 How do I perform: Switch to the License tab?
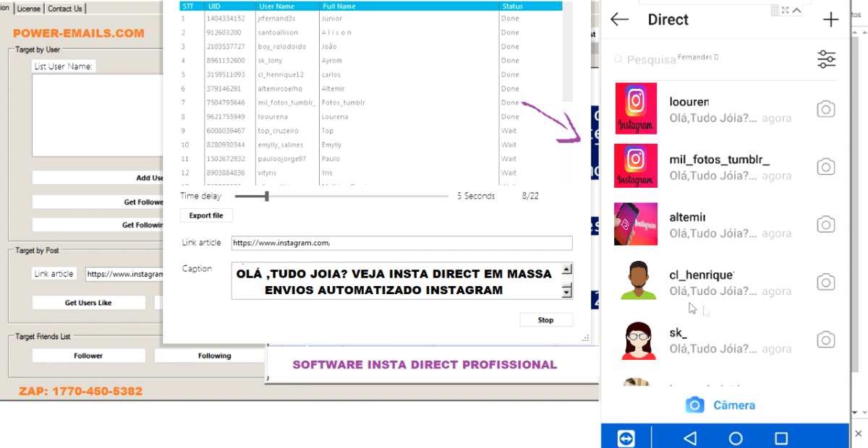tap(29, 9)
